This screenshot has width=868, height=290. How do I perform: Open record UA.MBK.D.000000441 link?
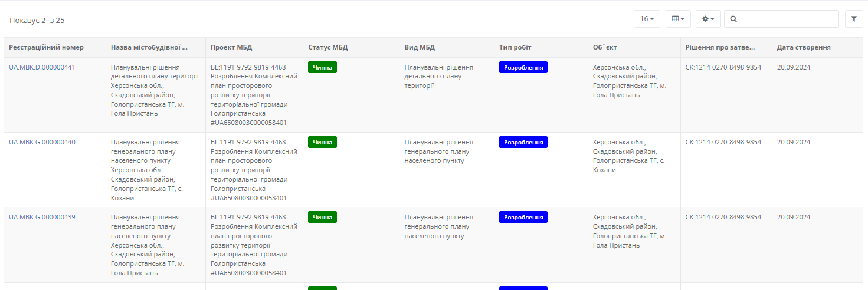42,67
